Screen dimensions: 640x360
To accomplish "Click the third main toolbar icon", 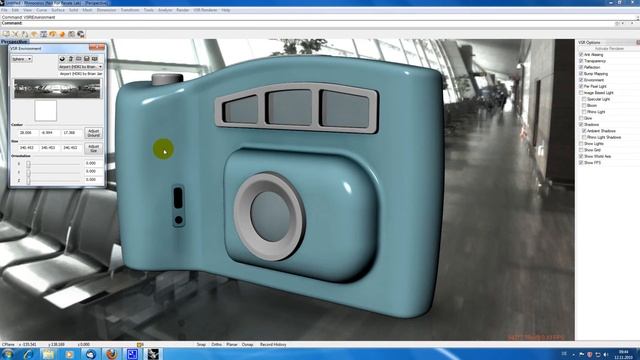I will pos(25,34).
